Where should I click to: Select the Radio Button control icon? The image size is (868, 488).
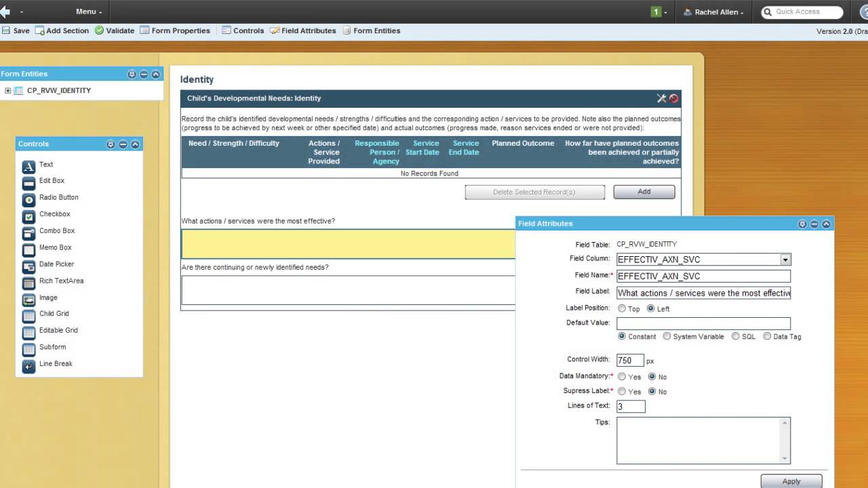pos(28,200)
